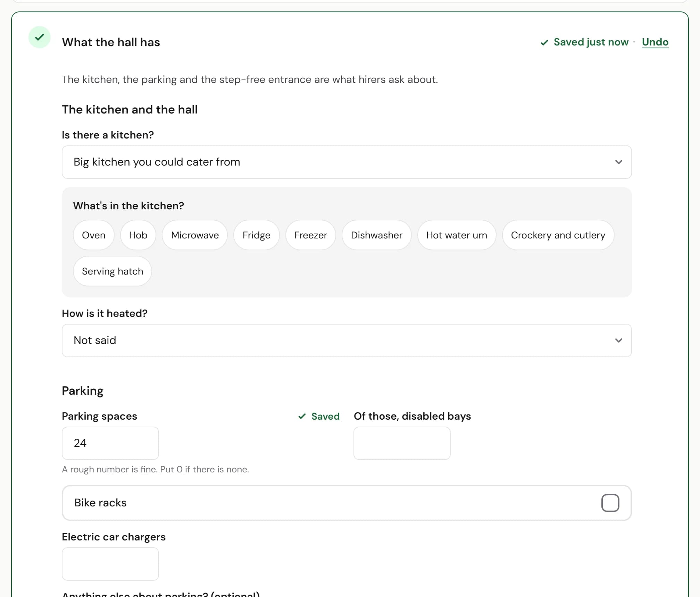Screen dimensions: 700x597
Task: Open the "Is there a kitchen?" dropdown
Action: click(x=347, y=162)
